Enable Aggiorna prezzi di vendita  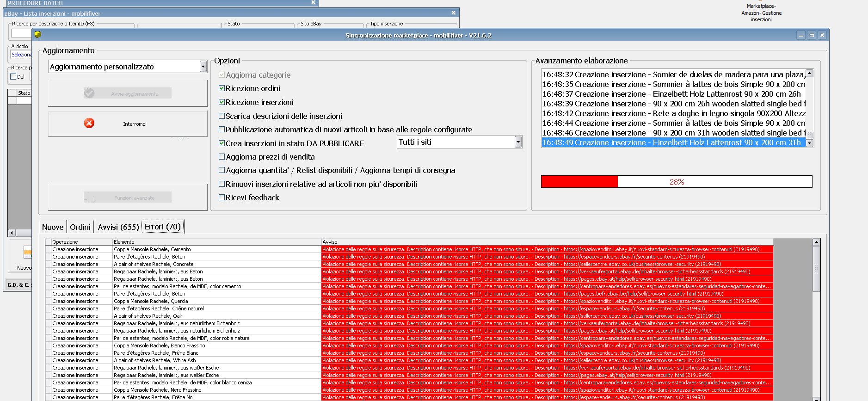coord(222,157)
